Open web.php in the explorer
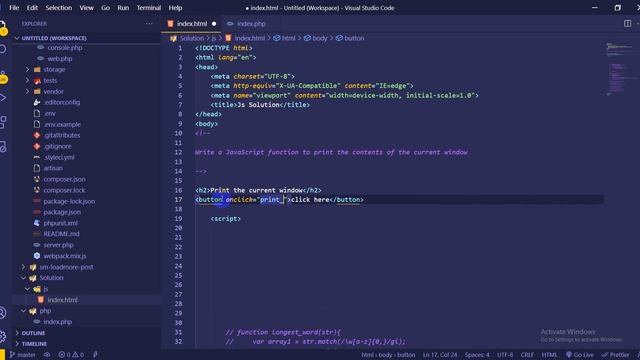640x360 pixels. coord(60,58)
